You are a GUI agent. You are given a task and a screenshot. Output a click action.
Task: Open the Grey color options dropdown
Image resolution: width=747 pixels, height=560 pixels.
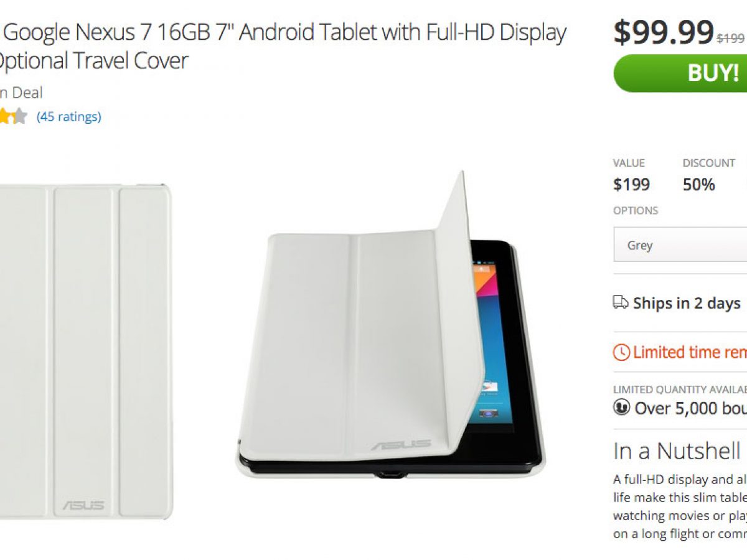[680, 245]
